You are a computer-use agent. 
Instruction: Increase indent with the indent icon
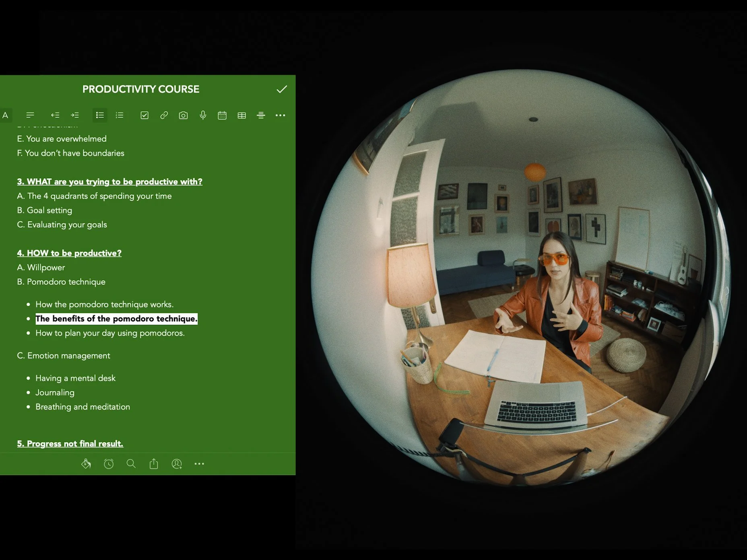(x=75, y=115)
